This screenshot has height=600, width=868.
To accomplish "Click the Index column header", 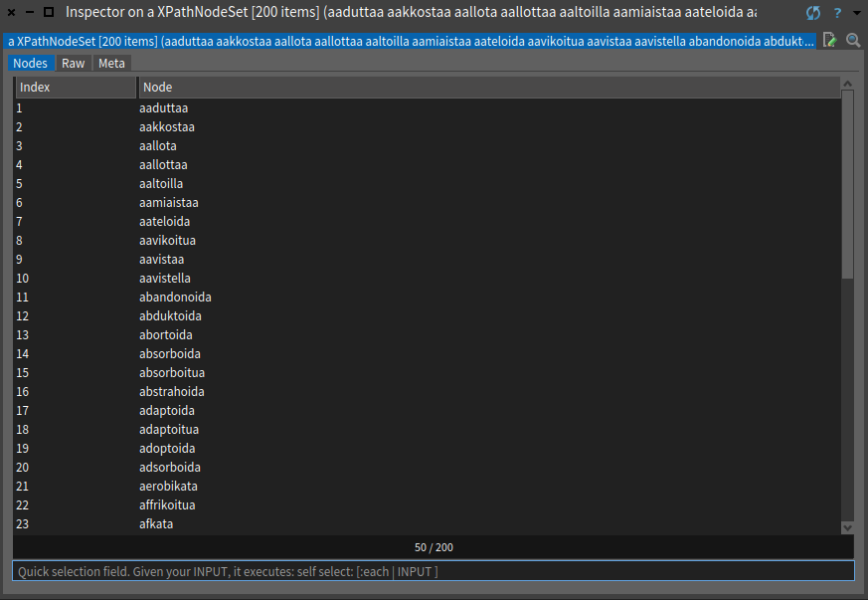I will [75, 88].
